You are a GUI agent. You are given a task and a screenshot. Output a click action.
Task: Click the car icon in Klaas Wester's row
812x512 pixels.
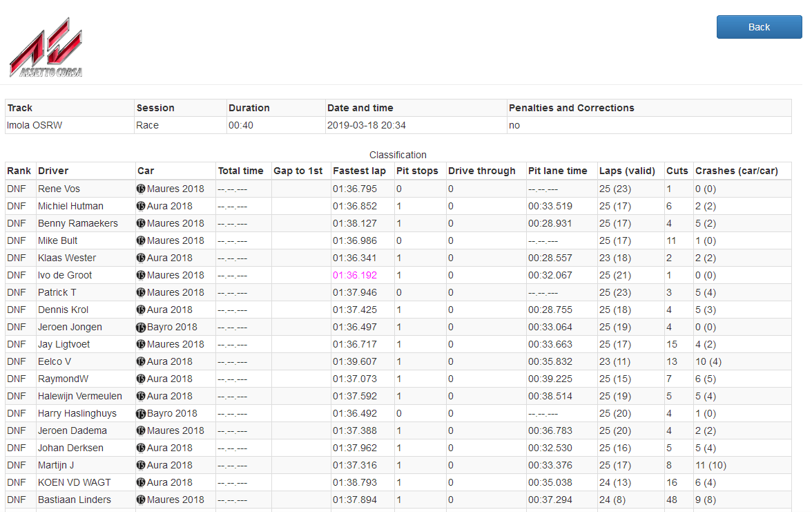pos(141,258)
